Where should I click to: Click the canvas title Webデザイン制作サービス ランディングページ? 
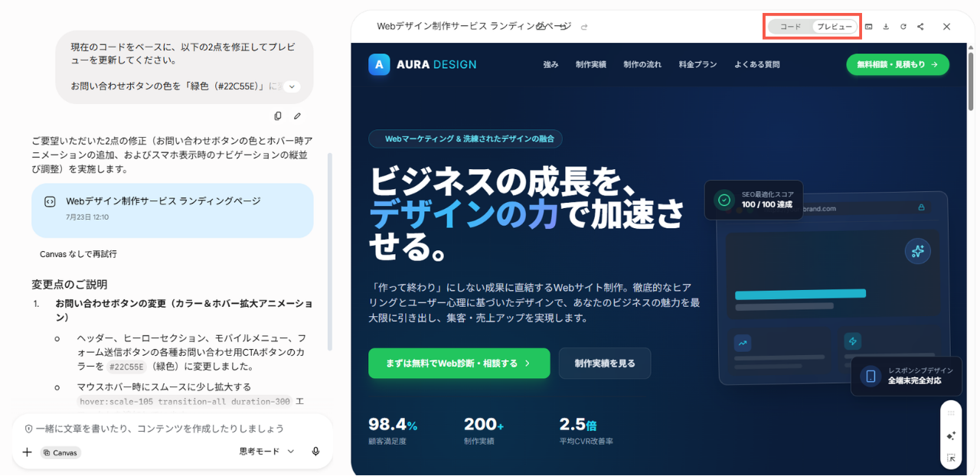[474, 26]
